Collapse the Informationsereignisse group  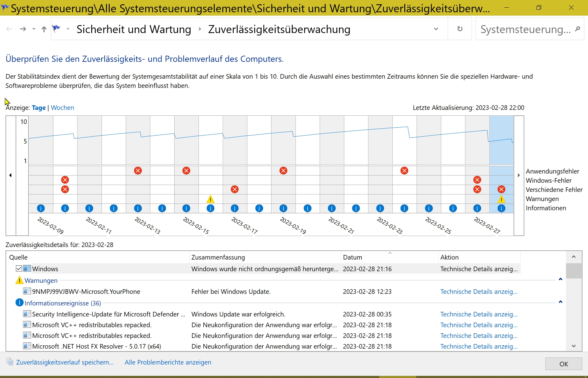point(560,302)
